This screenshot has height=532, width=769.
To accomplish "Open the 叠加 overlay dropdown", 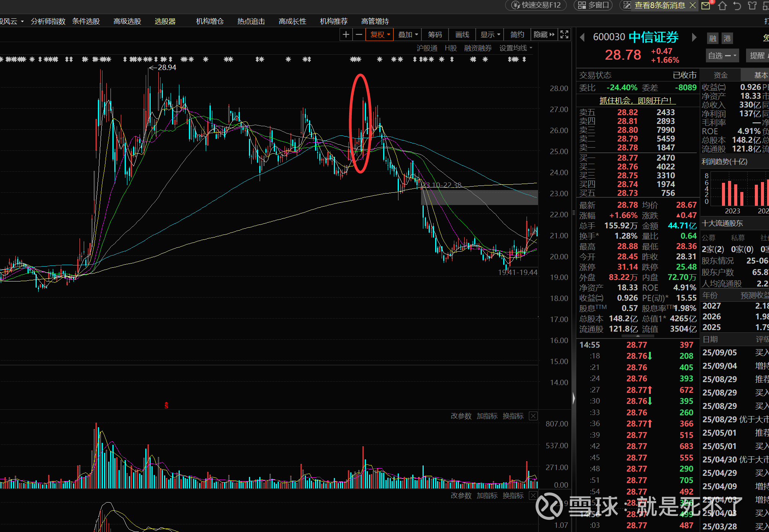I will coord(408,35).
